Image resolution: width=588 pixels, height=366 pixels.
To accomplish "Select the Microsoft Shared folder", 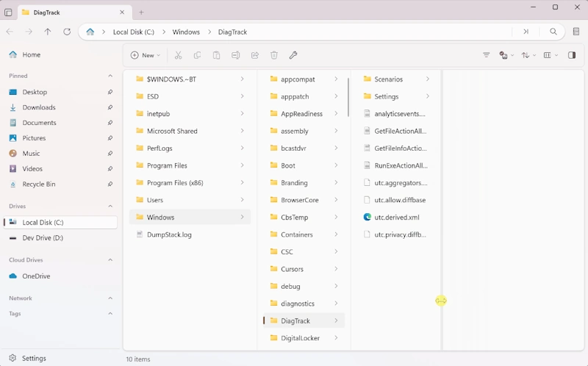I will tap(190, 131).
